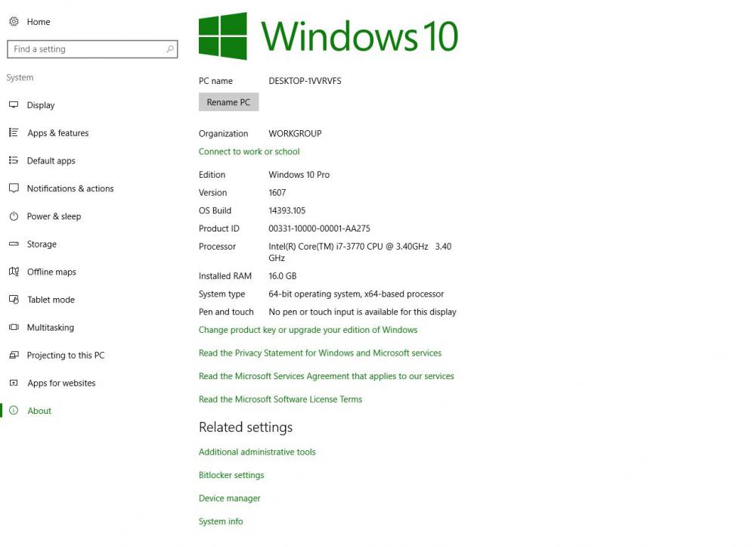Viewport: 756px width, 547px height.
Task: Open Bitlocker settings link
Action: tap(231, 475)
